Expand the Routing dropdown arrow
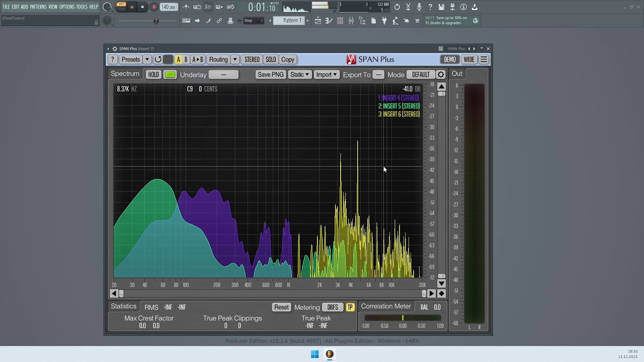Image resolution: width=644 pixels, height=362 pixels. click(234, 59)
